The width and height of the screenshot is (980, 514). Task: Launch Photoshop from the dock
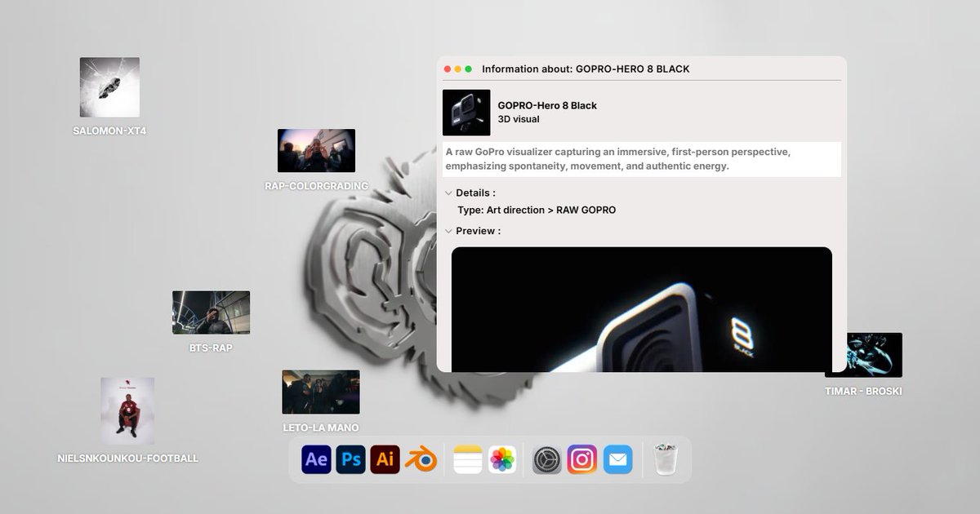click(350, 459)
